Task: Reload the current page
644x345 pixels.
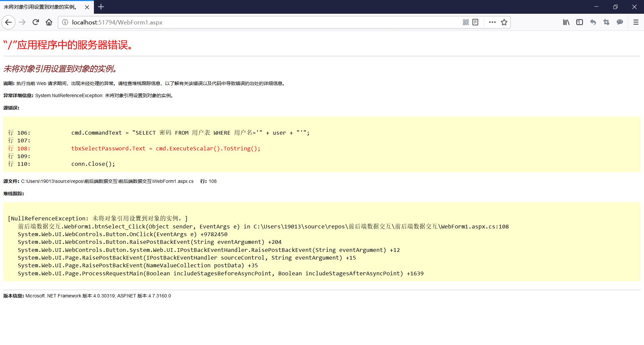Action: [x=36, y=22]
